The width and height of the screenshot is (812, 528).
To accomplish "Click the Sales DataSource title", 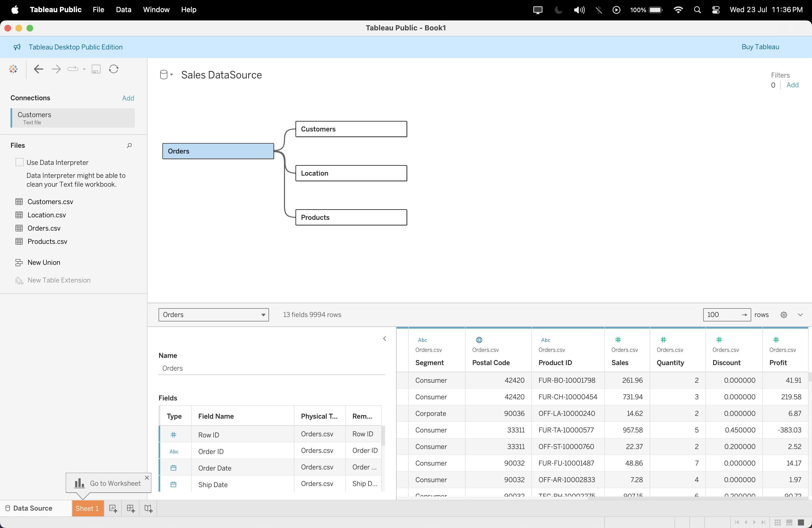I will [x=222, y=75].
